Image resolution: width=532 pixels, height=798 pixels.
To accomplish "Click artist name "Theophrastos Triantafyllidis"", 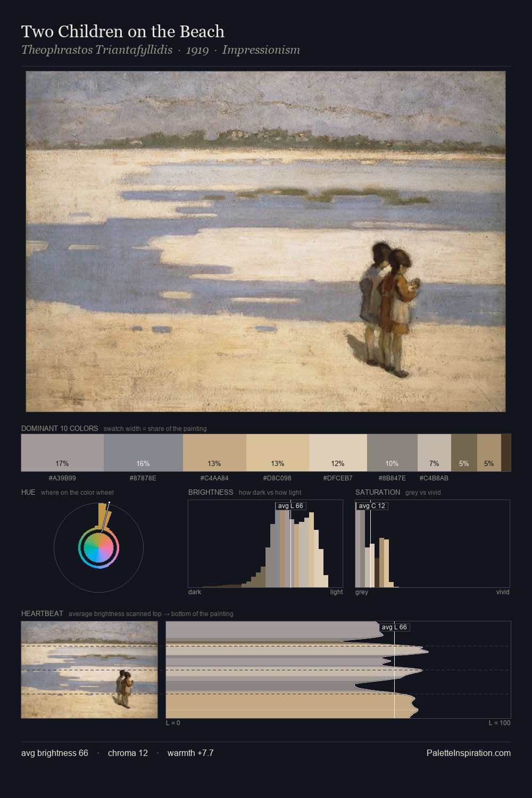I will coord(97,50).
